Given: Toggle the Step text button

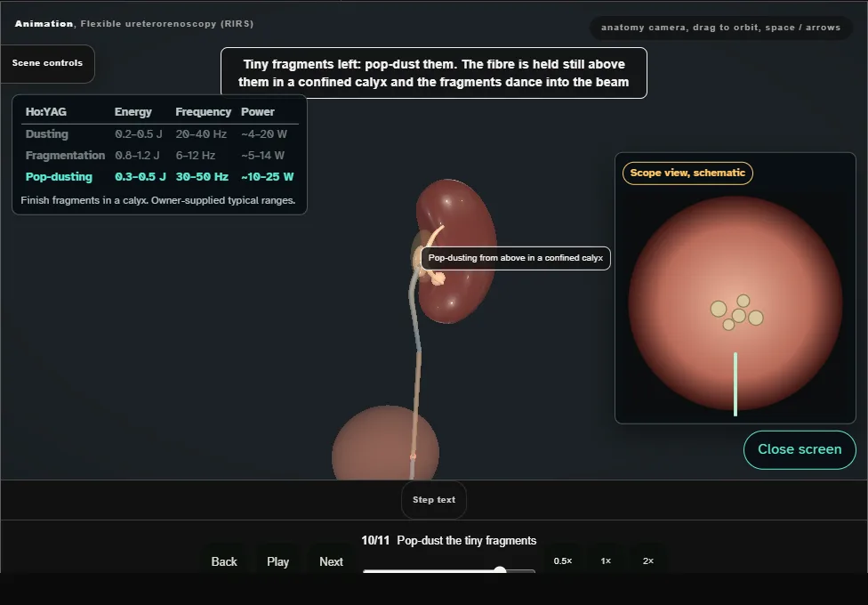Looking at the screenshot, I should tap(434, 500).
